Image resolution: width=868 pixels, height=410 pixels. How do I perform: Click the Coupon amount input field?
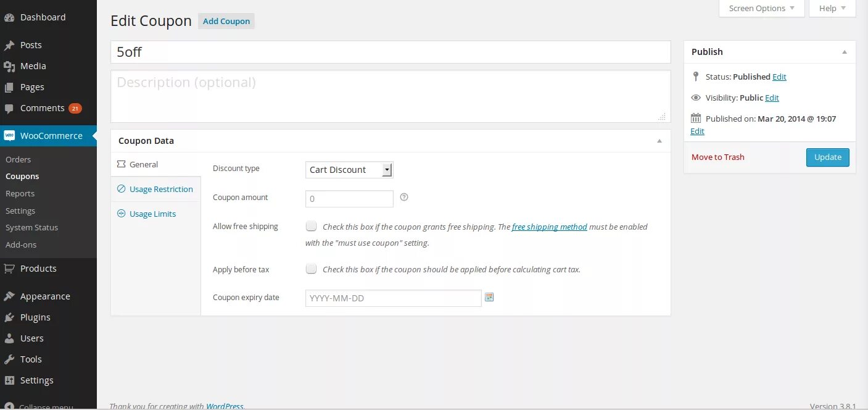349,199
